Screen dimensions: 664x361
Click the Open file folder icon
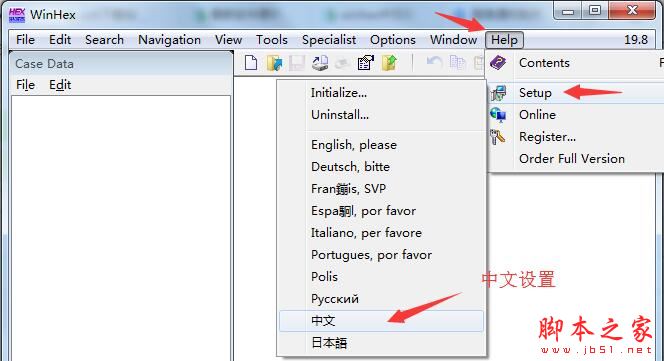pyautogui.click(x=274, y=63)
